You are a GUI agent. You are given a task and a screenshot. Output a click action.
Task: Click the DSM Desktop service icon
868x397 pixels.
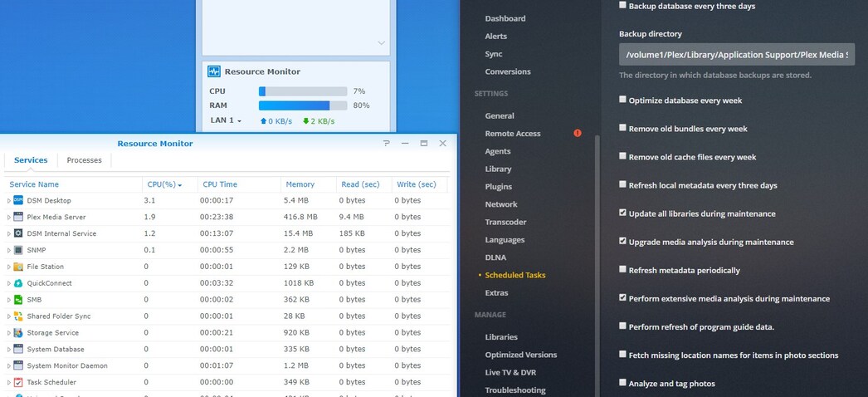(18, 200)
